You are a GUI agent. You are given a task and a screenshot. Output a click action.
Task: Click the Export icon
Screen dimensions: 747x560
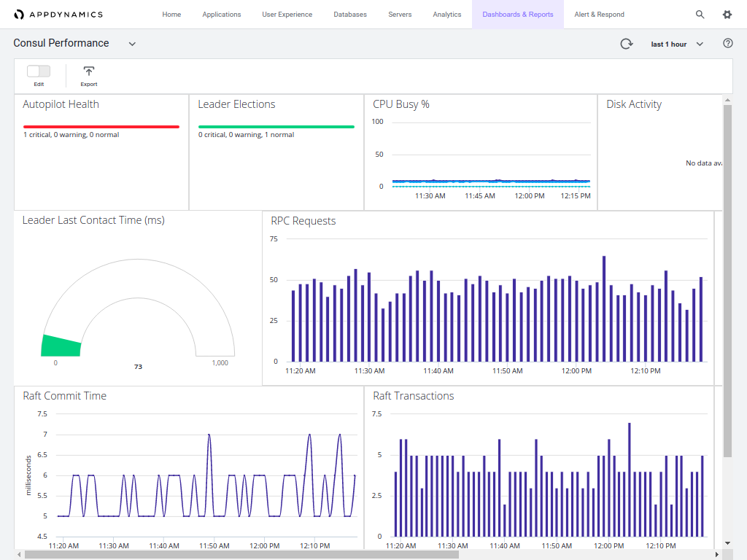[88, 72]
